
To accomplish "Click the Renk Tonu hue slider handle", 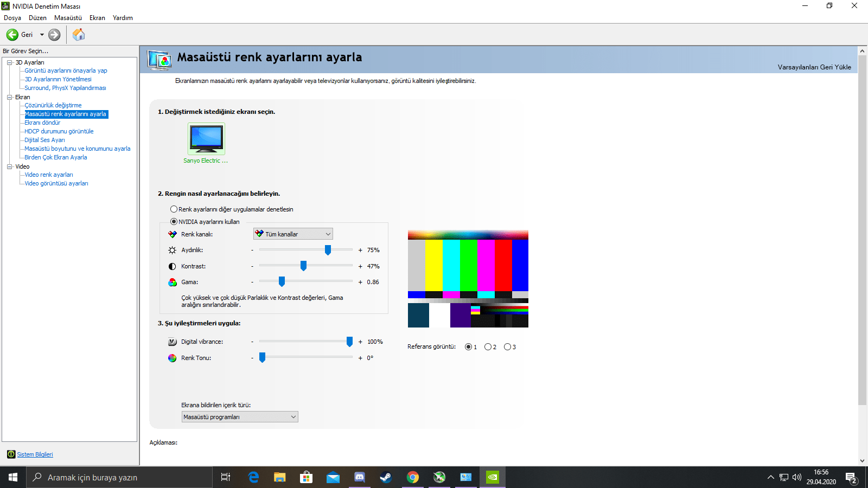I will [x=262, y=357].
